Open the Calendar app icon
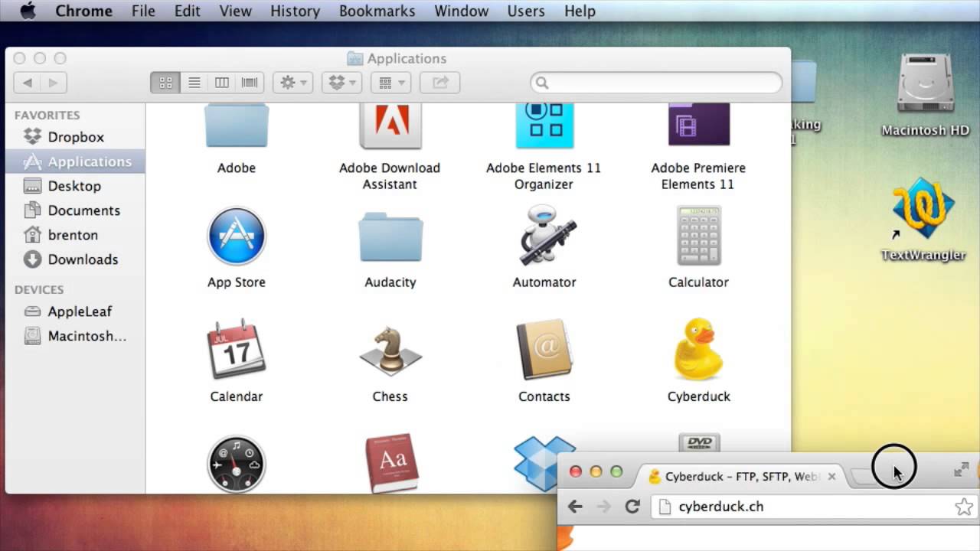Screen dimensions: 980x551 point(236,350)
